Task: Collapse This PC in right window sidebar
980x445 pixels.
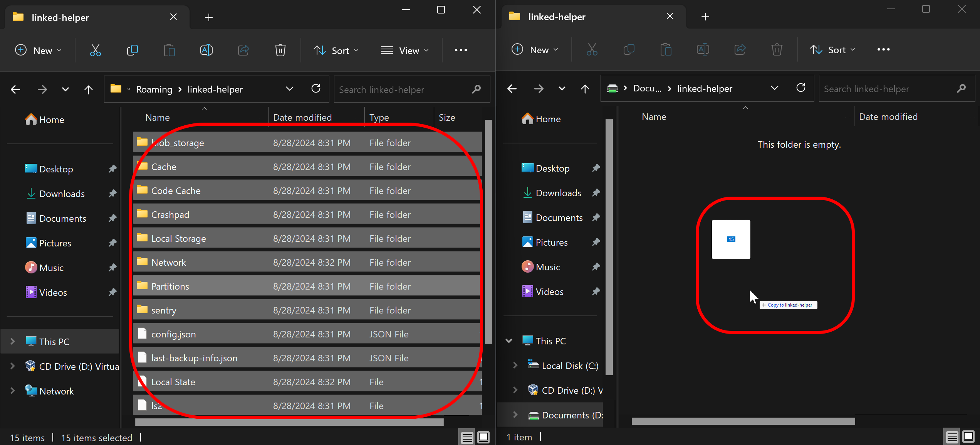Action: tap(509, 340)
